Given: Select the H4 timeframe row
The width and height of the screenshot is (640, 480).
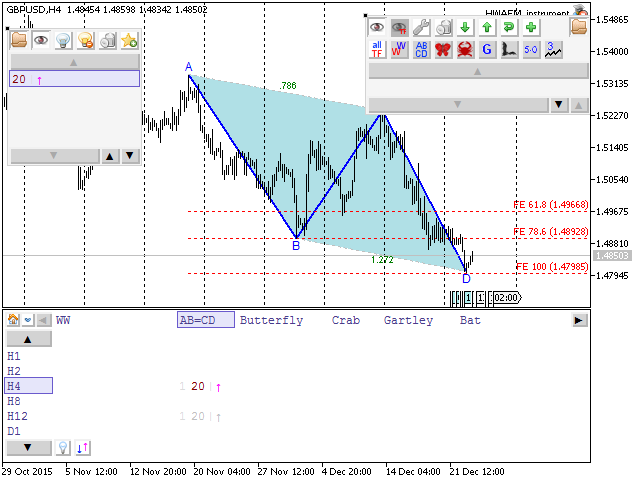Looking at the screenshot, I should pos(29,386).
